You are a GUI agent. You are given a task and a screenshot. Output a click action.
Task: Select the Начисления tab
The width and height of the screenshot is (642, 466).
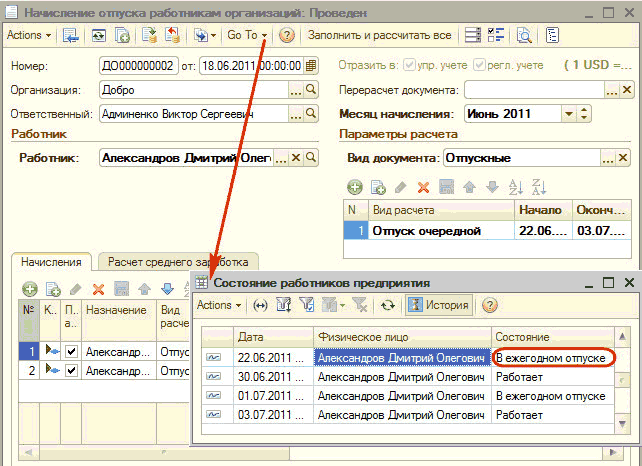pos(52,262)
